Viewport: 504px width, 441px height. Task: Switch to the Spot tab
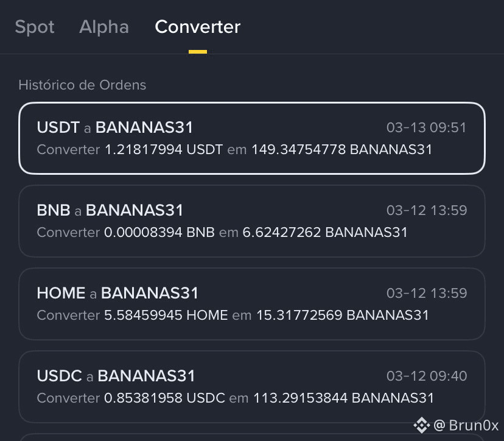tap(35, 27)
